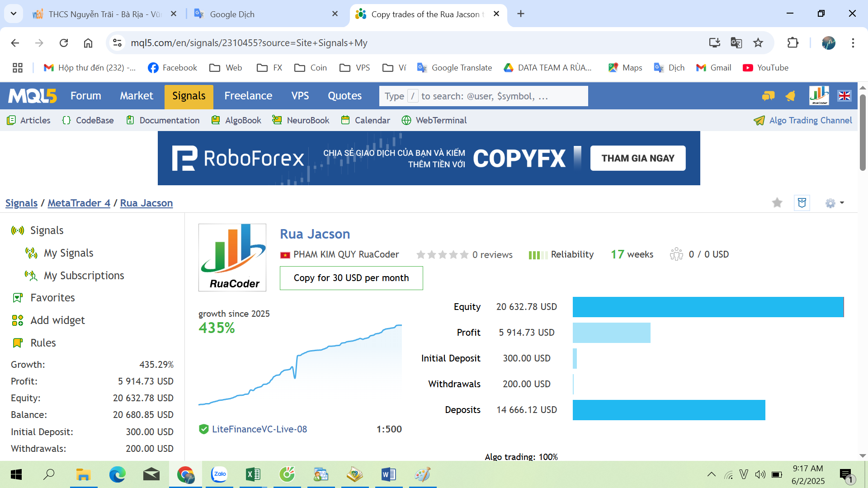868x488 pixels.
Task: Open Market section
Action: 137,96
